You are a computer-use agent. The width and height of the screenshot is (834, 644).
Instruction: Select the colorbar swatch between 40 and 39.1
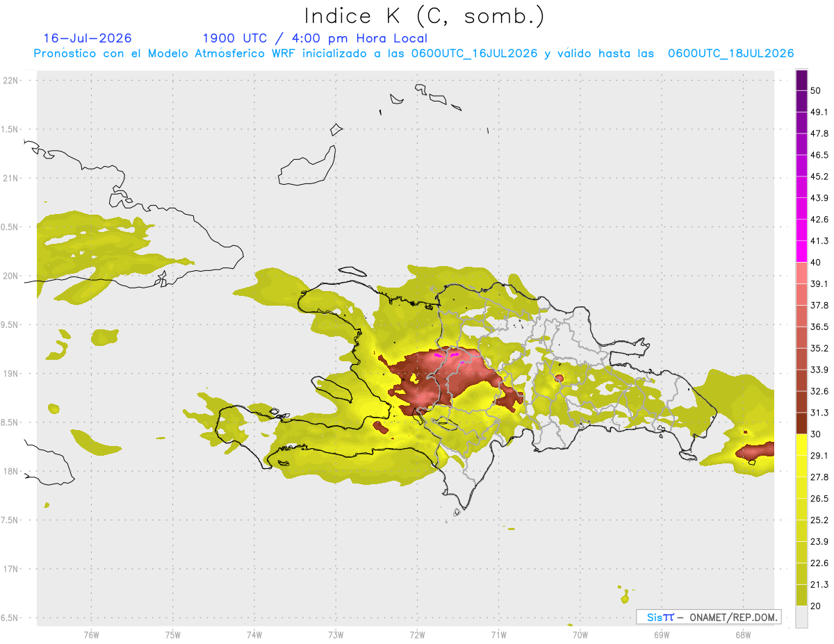point(802,273)
